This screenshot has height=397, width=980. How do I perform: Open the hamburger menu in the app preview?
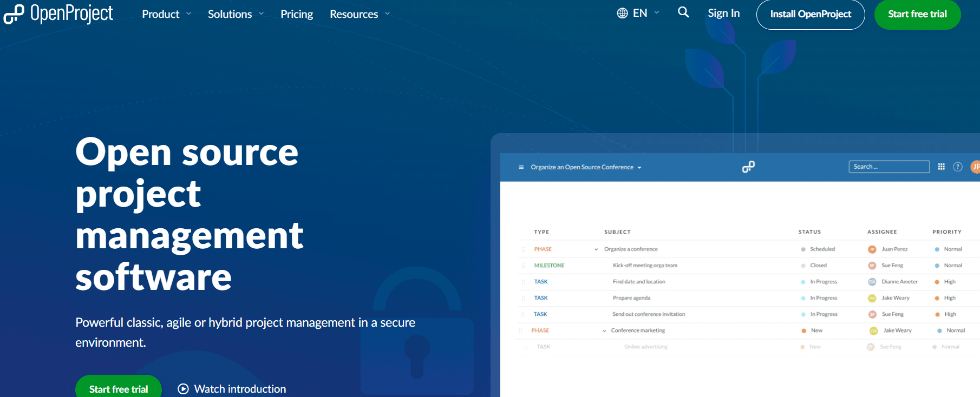click(x=521, y=167)
